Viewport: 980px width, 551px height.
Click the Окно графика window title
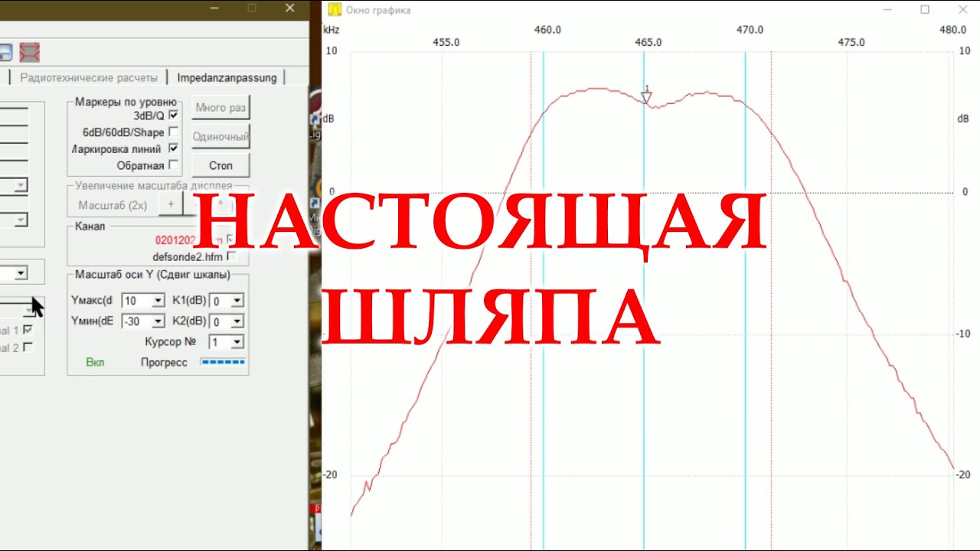point(378,10)
